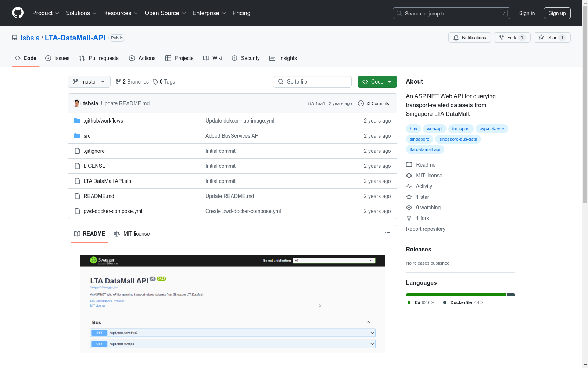Click the Star icon button
The image size is (588, 368).
(541, 37)
